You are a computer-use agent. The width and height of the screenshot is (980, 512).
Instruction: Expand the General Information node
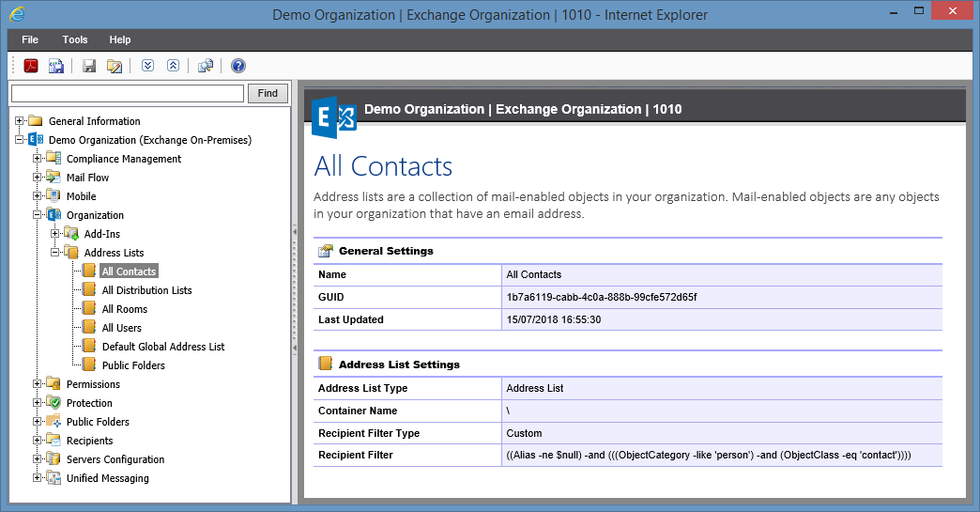(20, 120)
